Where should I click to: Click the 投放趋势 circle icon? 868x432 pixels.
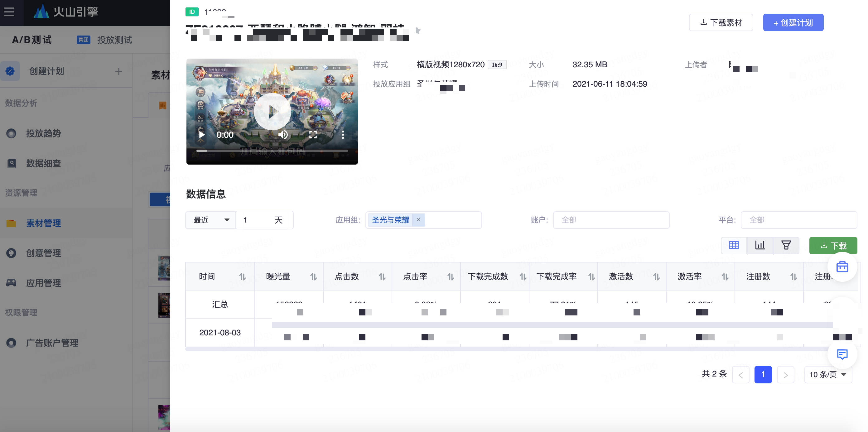[x=11, y=134]
